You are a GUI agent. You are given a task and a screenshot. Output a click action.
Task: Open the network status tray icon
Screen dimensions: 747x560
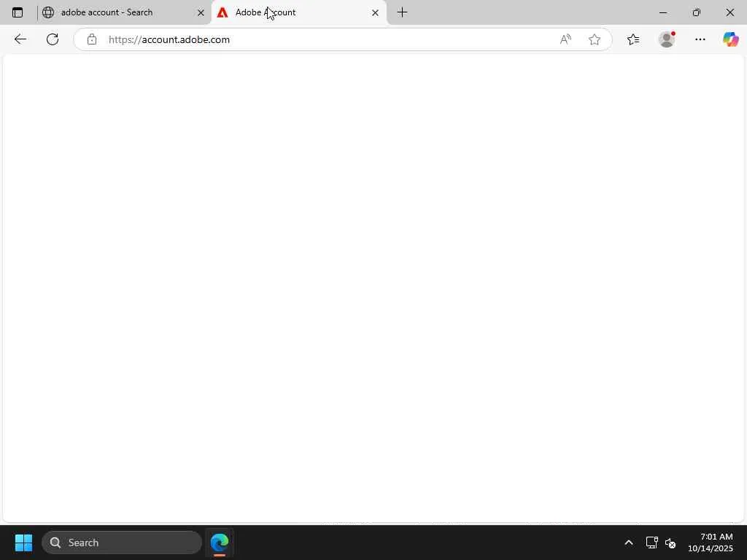(651, 542)
